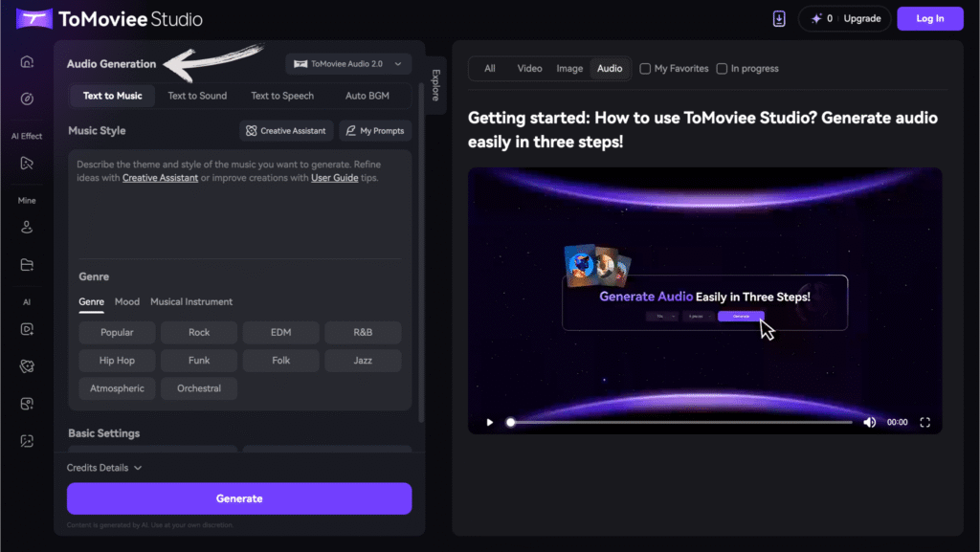Filter results by Video
Screen dimensions: 980x552
point(529,69)
